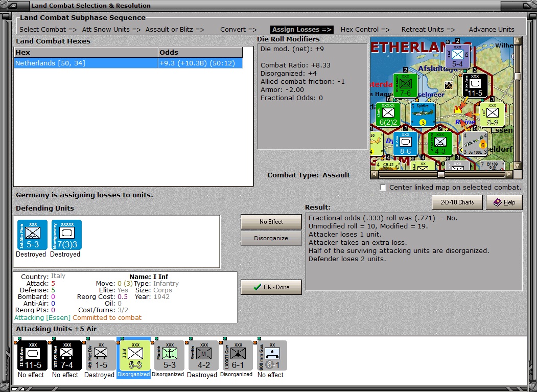
Task: Click the Attacking [Essen] status text
Action: click(42, 318)
